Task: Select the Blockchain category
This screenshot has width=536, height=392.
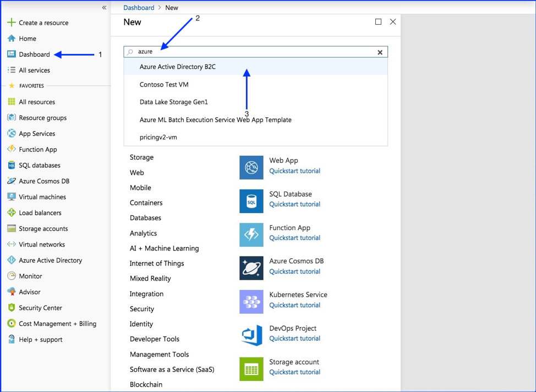Action: (x=146, y=384)
